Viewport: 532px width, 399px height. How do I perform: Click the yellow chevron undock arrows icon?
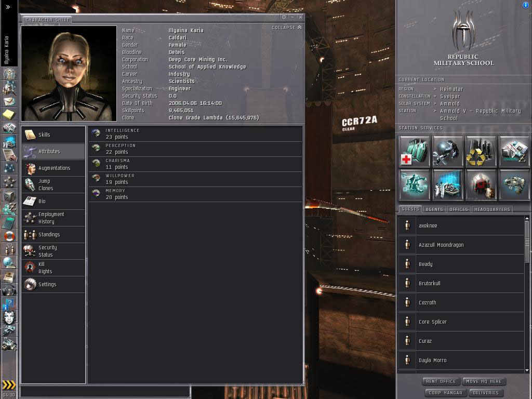(x=9, y=384)
